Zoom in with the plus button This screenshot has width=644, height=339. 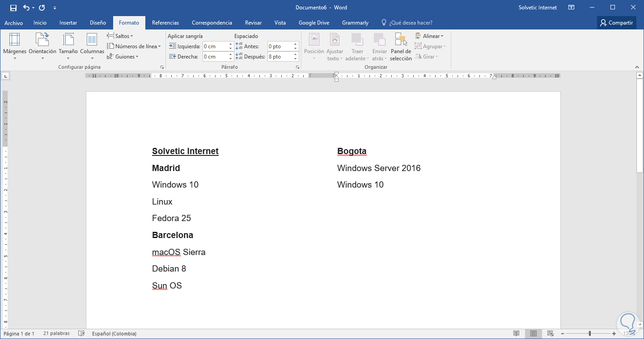pos(614,334)
